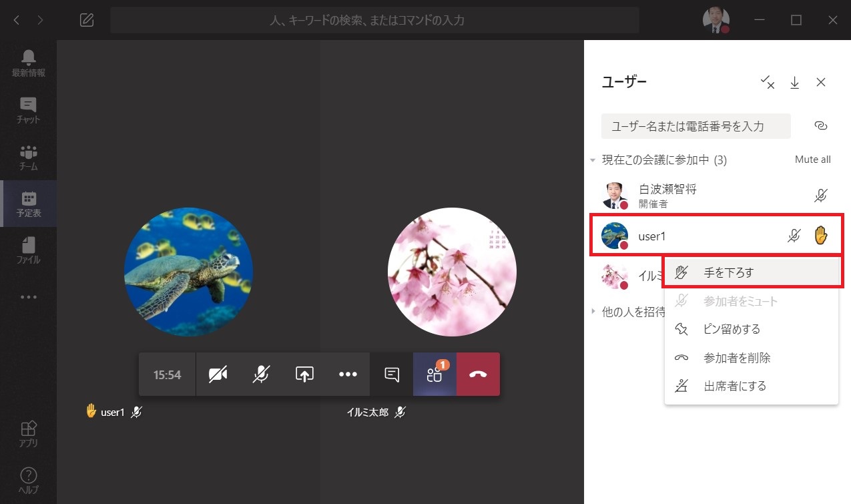Click the share screen icon in call toolbar
Image resolution: width=851 pixels, height=504 pixels.
click(304, 374)
